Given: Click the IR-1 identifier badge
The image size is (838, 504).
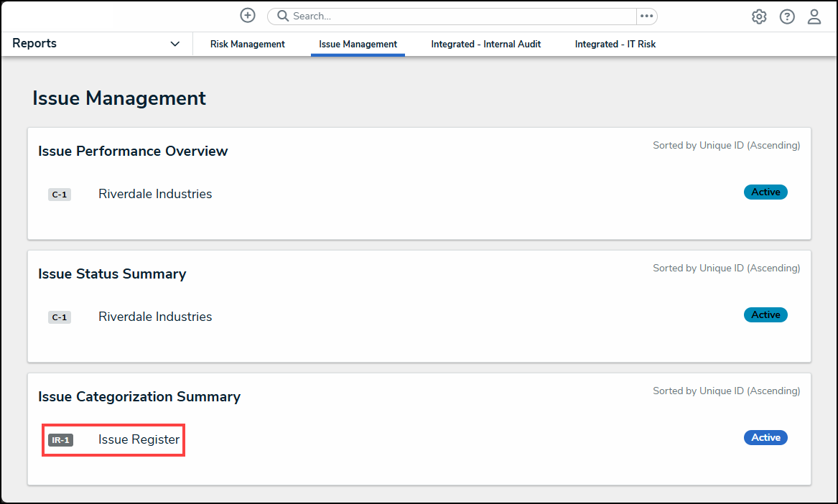Looking at the screenshot, I should click(60, 440).
